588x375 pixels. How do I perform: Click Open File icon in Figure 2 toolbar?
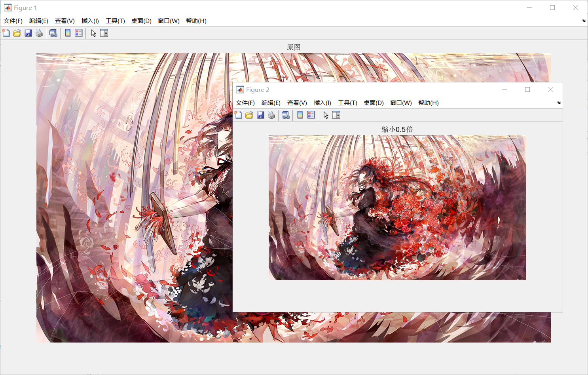[249, 115]
